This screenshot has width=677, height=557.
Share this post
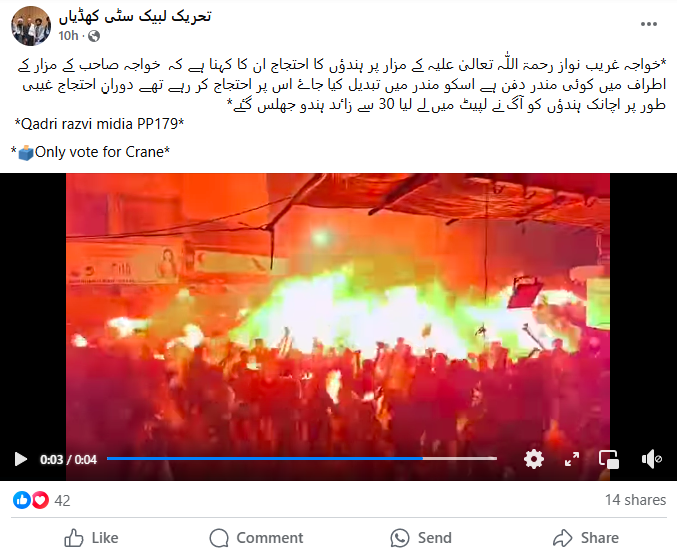coord(586,538)
